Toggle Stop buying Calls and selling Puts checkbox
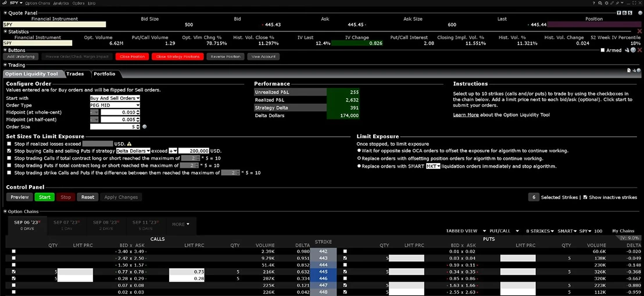The height and width of the screenshot is (296, 644). 9,151
